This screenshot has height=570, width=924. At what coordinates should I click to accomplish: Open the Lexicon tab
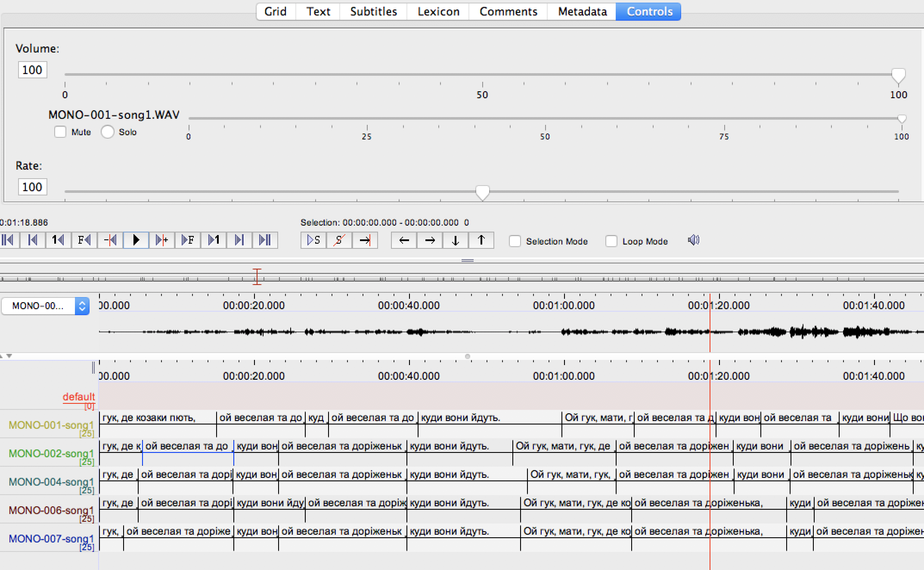point(438,12)
